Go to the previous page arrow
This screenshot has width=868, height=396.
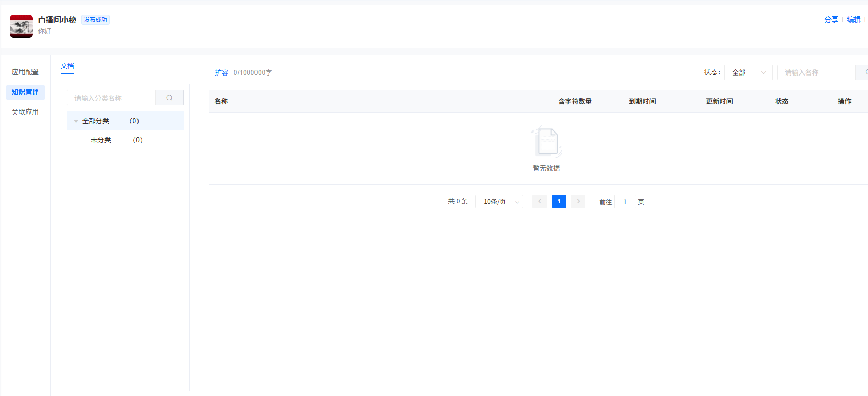pyautogui.click(x=539, y=201)
